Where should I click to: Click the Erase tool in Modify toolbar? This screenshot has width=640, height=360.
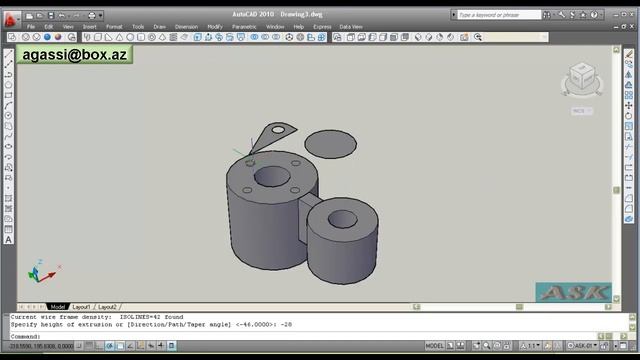[x=629, y=54]
